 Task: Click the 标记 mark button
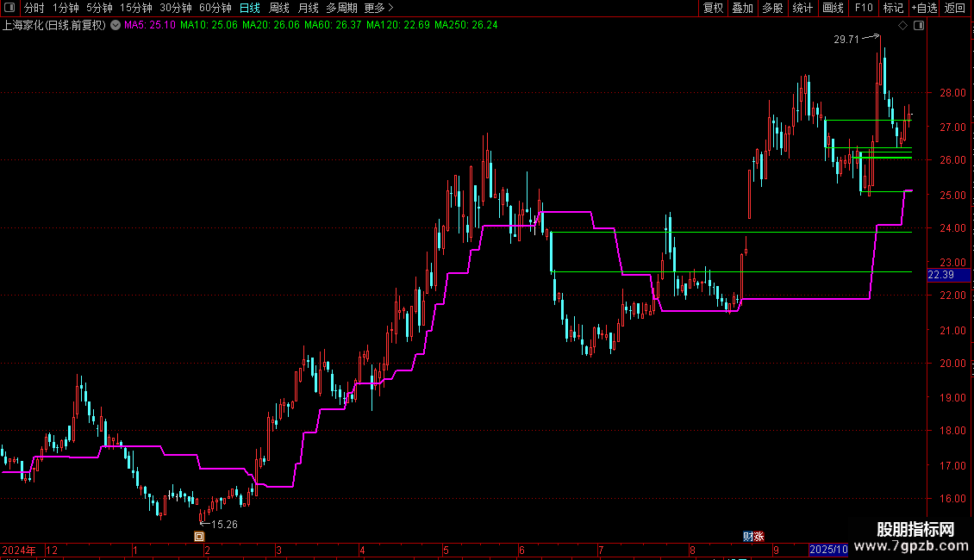(893, 8)
